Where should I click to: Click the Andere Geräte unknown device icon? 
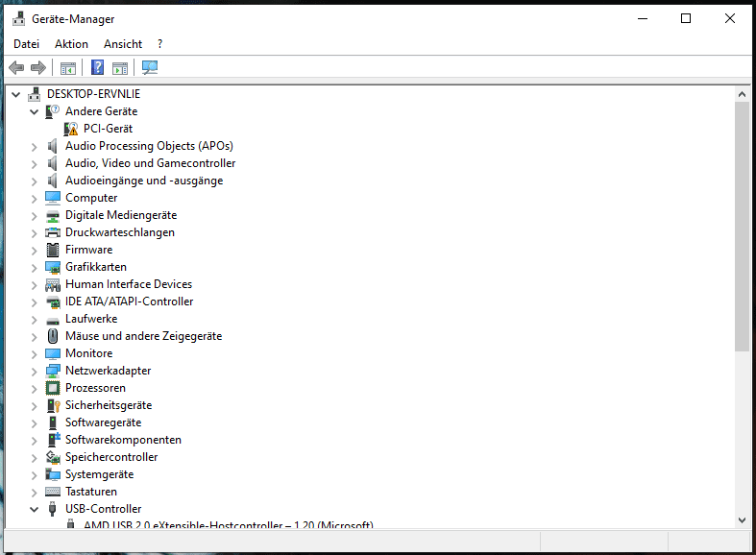click(x=52, y=111)
